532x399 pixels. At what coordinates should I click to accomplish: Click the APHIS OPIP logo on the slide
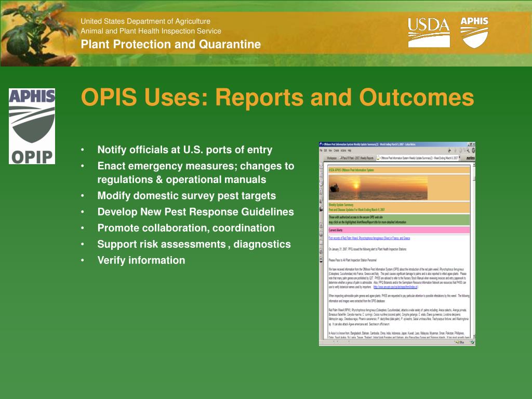(32, 126)
